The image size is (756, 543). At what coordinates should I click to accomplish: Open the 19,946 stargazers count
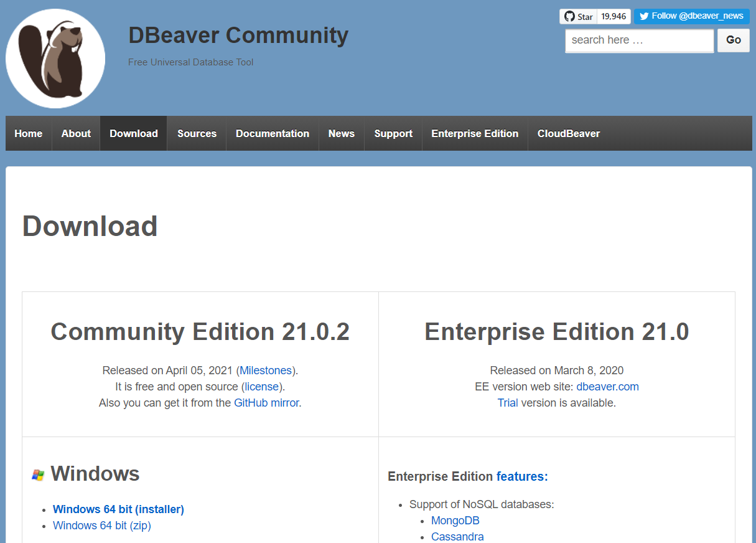click(614, 17)
